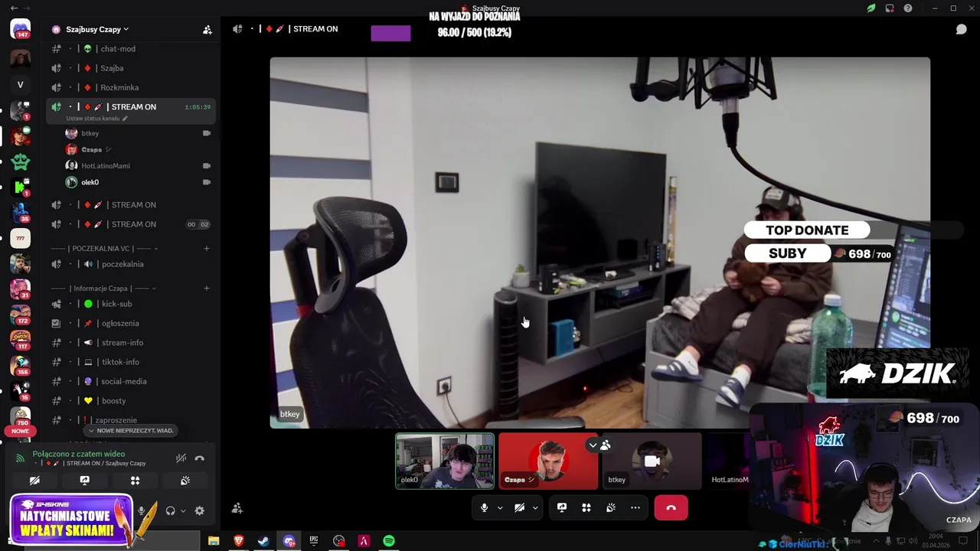Start an activity from bottom call bar
980x551 pixels.
[586, 507]
